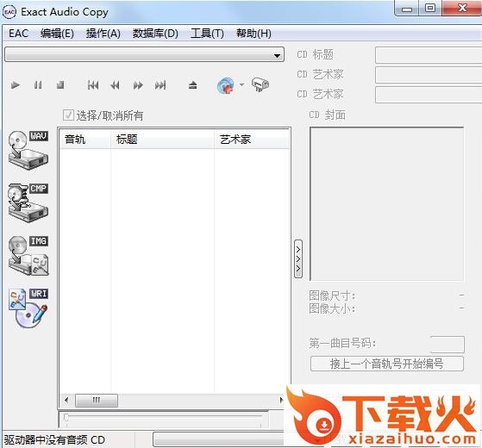Screen dimensions: 482x448
Task: Click the status bar text 驱动器中没有音频 CD
Action: 54,439
